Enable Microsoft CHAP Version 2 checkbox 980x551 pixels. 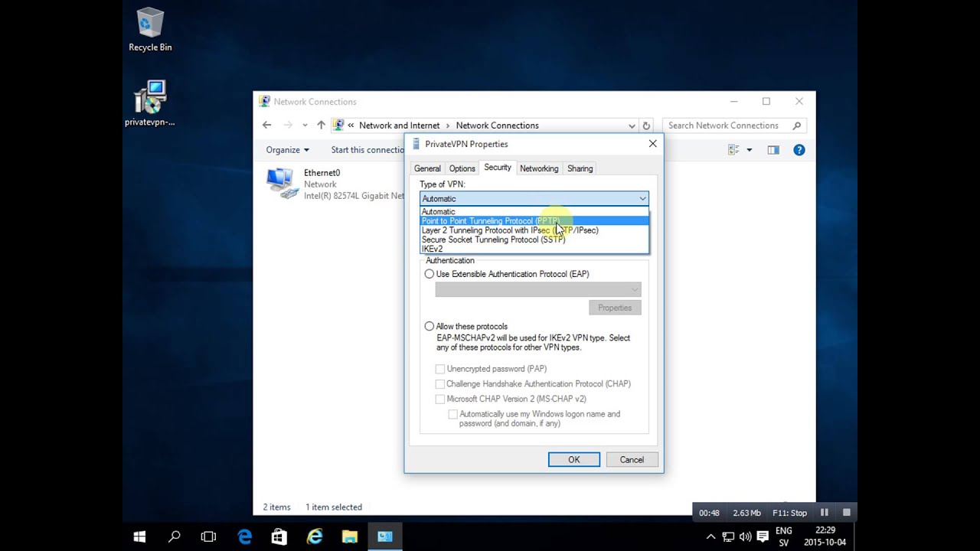pos(440,399)
